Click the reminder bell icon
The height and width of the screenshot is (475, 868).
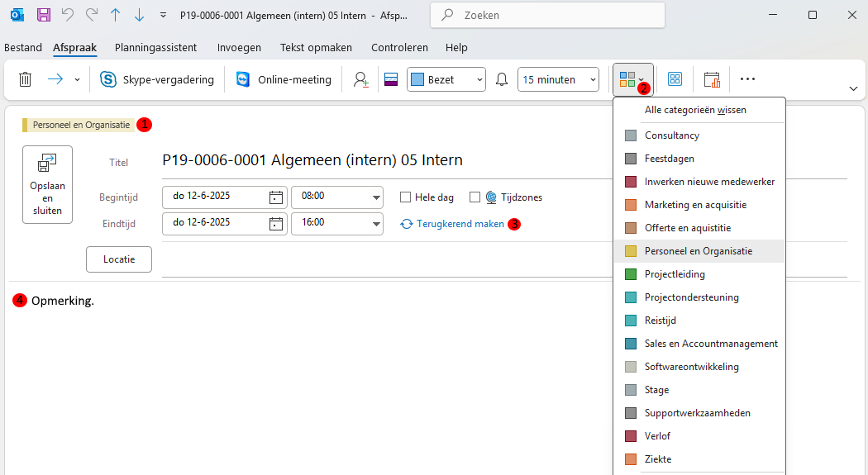(x=502, y=79)
